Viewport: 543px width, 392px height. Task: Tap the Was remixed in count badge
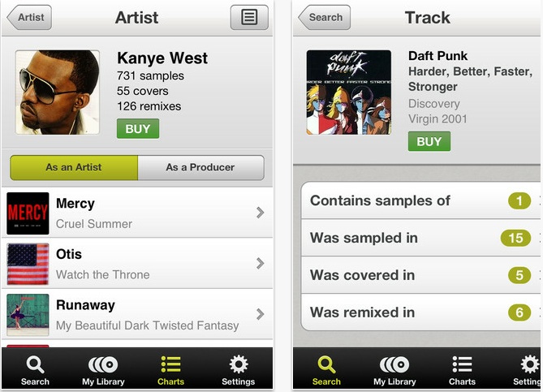[519, 312]
